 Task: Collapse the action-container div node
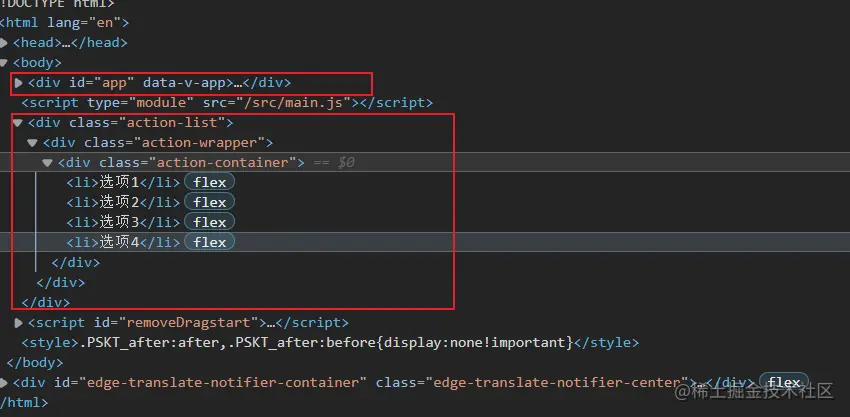pyautogui.click(x=47, y=163)
